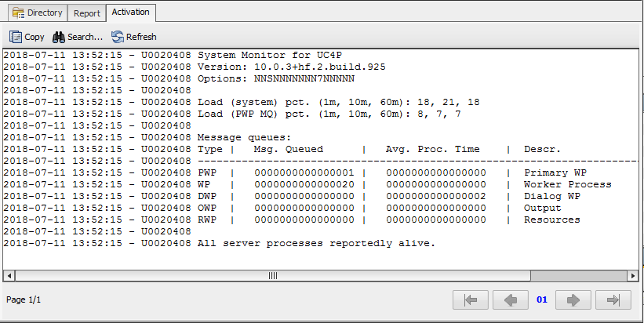The image size is (644, 323).
Task: Click the horizontal scrollbar right arrow
Action: pos(633,275)
